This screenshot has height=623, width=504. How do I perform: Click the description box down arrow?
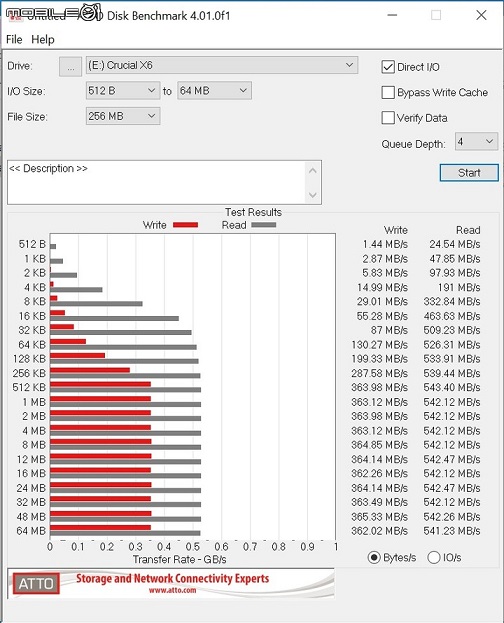coord(313,195)
